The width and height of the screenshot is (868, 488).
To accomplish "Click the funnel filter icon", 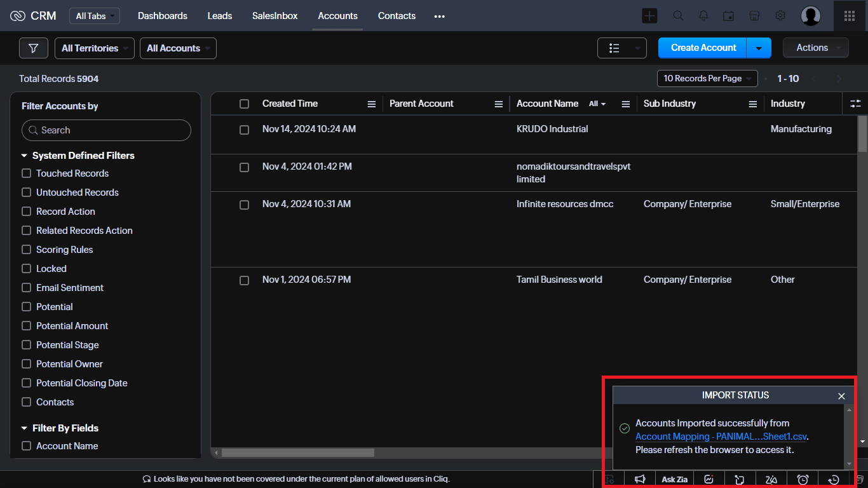I will click(x=34, y=48).
